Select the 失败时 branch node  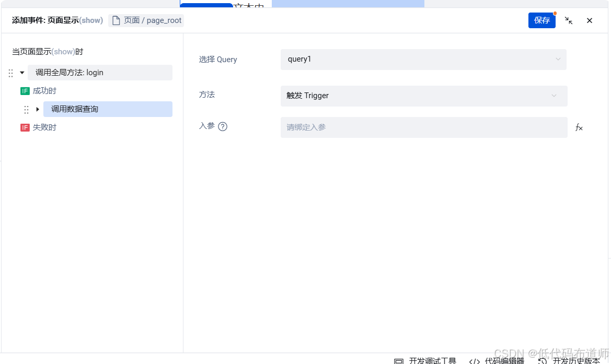45,127
